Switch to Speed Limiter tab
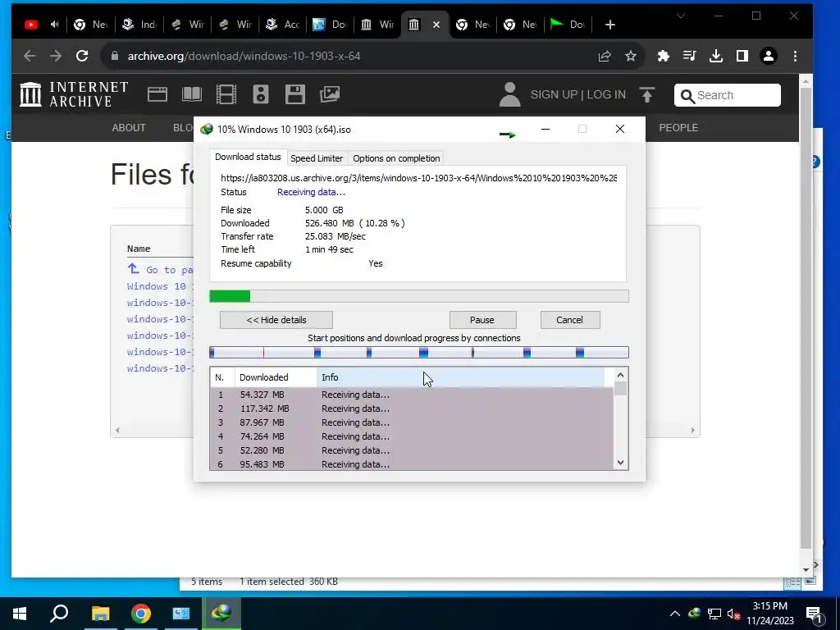 317,158
